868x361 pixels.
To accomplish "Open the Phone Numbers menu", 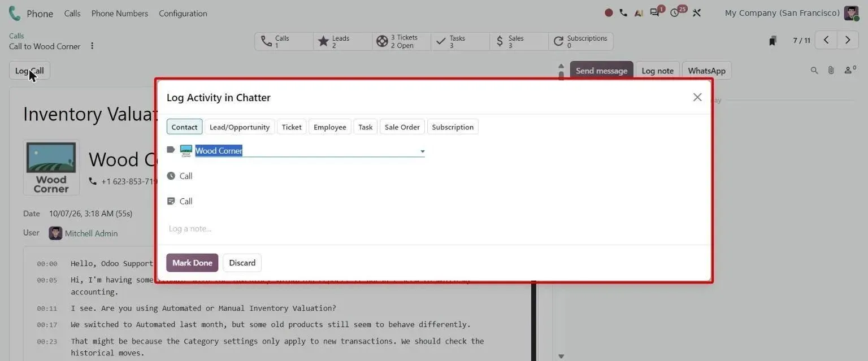I will (120, 13).
